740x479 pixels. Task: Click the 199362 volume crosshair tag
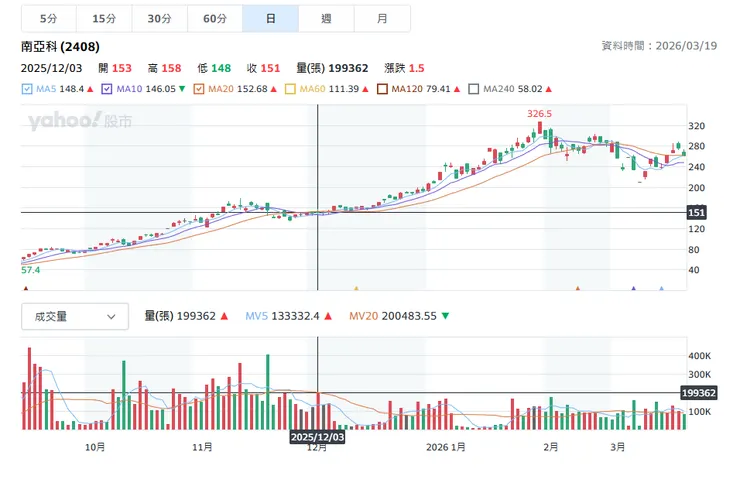pyautogui.click(x=699, y=393)
